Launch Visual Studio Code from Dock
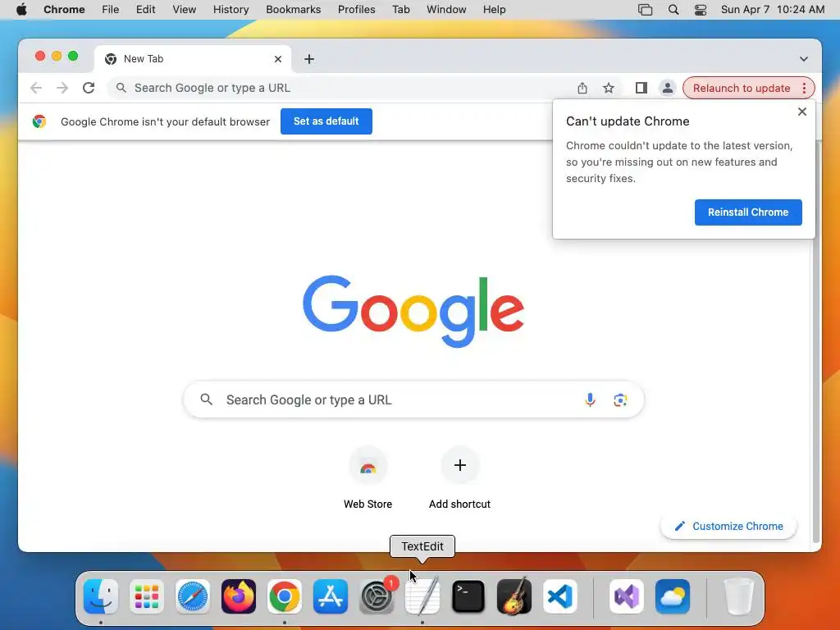This screenshot has height=630, width=840. 559,596
